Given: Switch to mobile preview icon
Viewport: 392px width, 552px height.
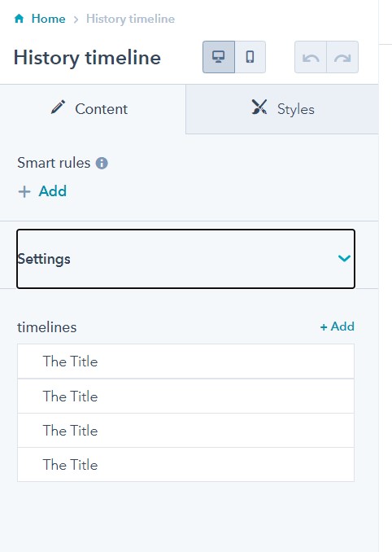Looking at the screenshot, I should pyautogui.click(x=250, y=57).
